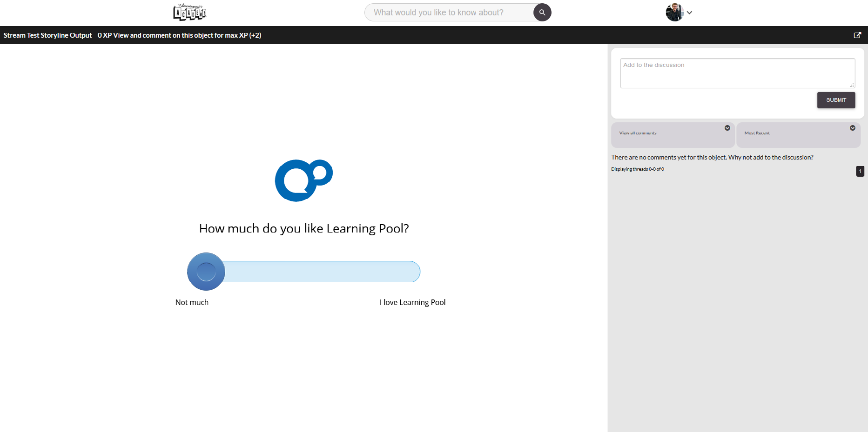This screenshot has height=432, width=868.
Task: Click the round blue slider handle
Action: pyautogui.click(x=206, y=272)
